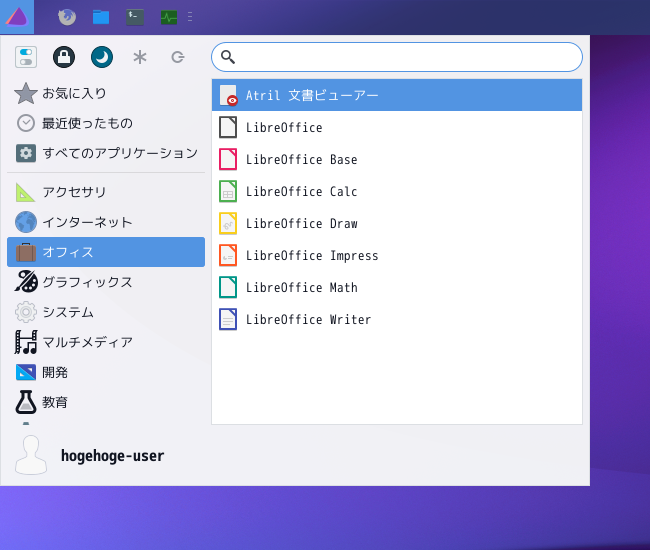Screen dimensions: 650x550
Task: Click the LibreOffice Calc green icon
Action: click(228, 191)
